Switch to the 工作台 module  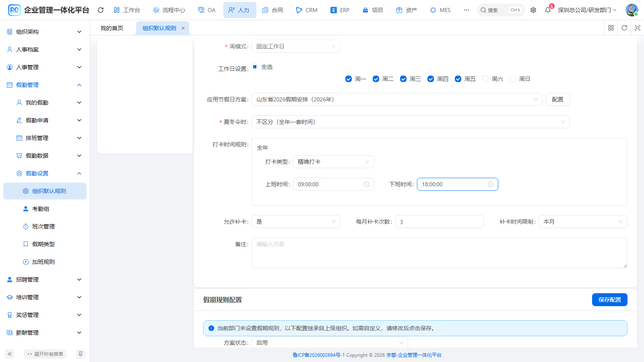127,10
